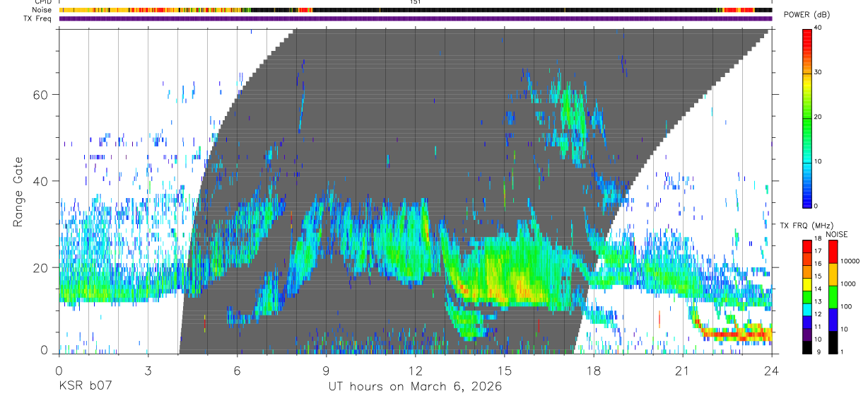
Task: Click the '151' CPID value above plot
Action: click(416, 2)
